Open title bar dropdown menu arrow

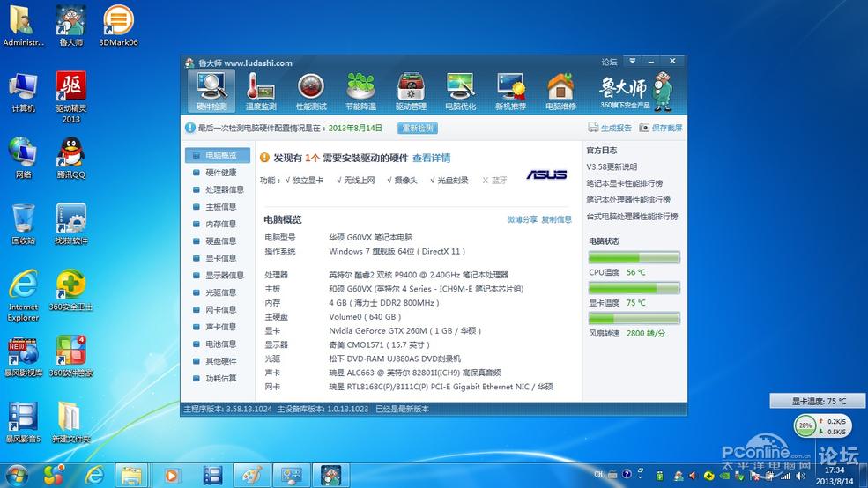[632, 61]
